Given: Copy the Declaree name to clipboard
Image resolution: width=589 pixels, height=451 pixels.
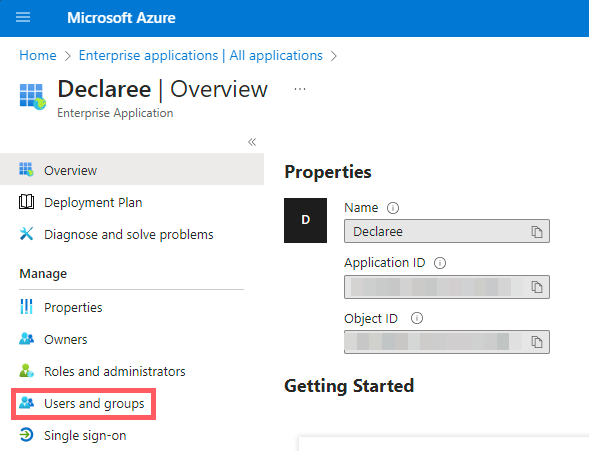Looking at the screenshot, I should pos(536,232).
